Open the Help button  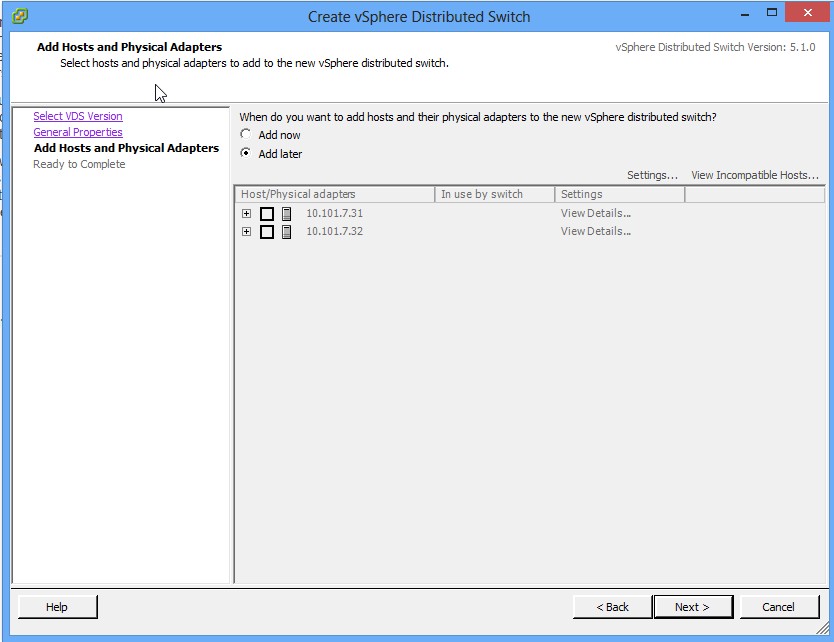pyautogui.click(x=57, y=607)
